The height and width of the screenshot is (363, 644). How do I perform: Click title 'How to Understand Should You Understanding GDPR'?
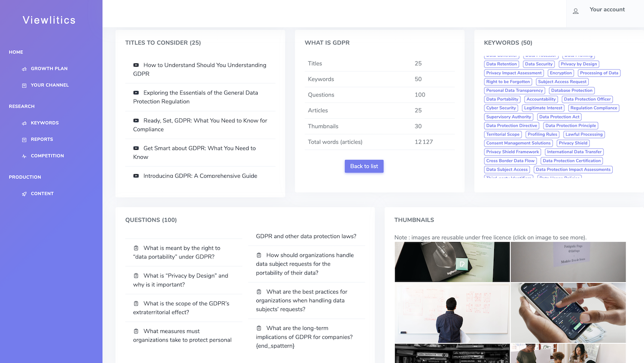200,70
